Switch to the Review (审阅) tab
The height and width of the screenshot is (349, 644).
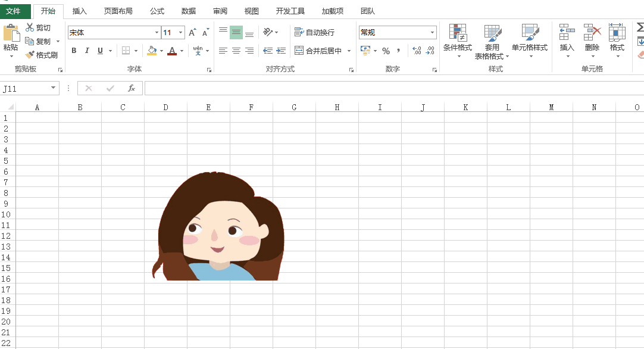click(220, 11)
